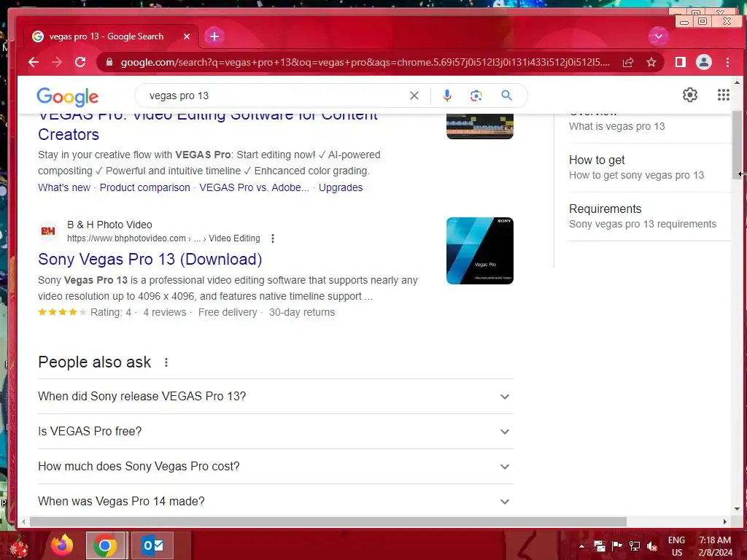Click the browser forward arrow
This screenshot has width=747, height=560.
(x=57, y=63)
